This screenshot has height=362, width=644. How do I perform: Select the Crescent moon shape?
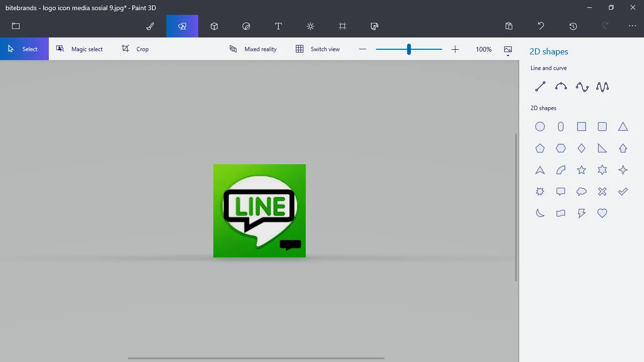(x=540, y=213)
